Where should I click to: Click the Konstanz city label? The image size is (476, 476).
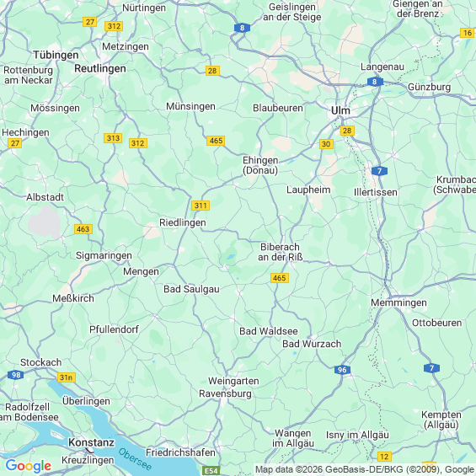pyautogui.click(x=91, y=442)
